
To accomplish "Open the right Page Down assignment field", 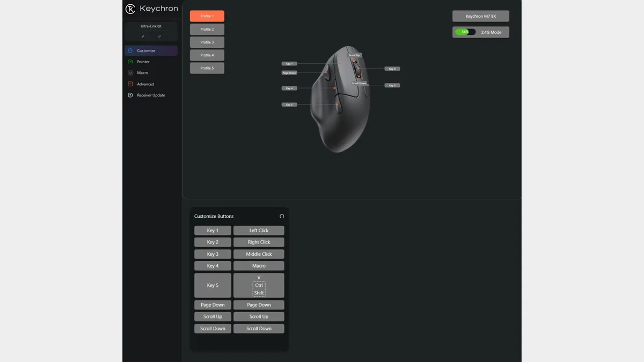I will [259, 305].
